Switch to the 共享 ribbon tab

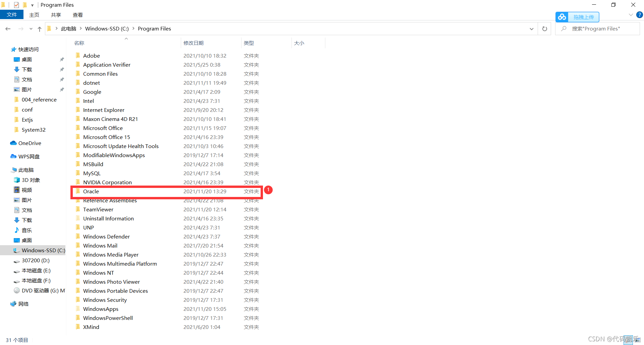[56, 15]
